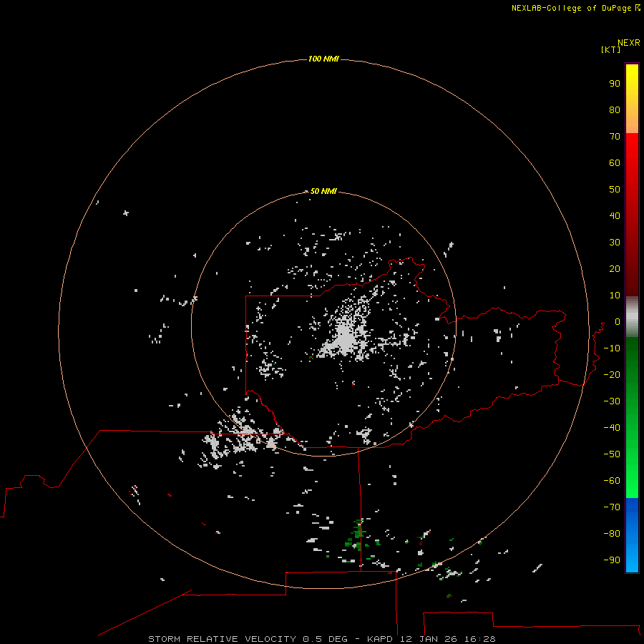The height and width of the screenshot is (644, 644).
Task: Pick the blue segment of the velocity scale
Action: point(632,535)
